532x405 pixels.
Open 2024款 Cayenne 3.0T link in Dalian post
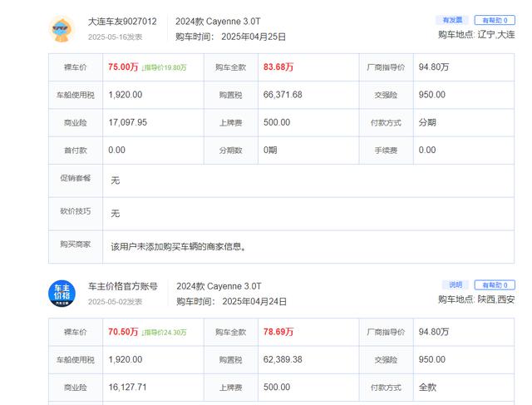click(218, 22)
